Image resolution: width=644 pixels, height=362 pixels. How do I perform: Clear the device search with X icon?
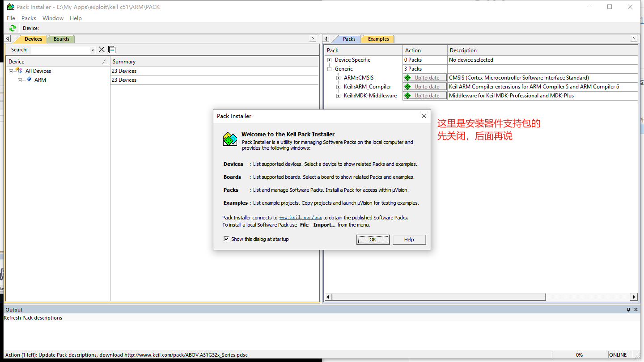coord(102,50)
